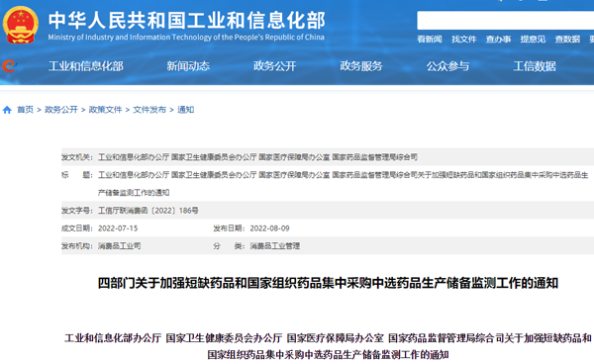The width and height of the screenshot is (594, 364).
Task: Open the 提意见 quick link
Action: (533, 39)
